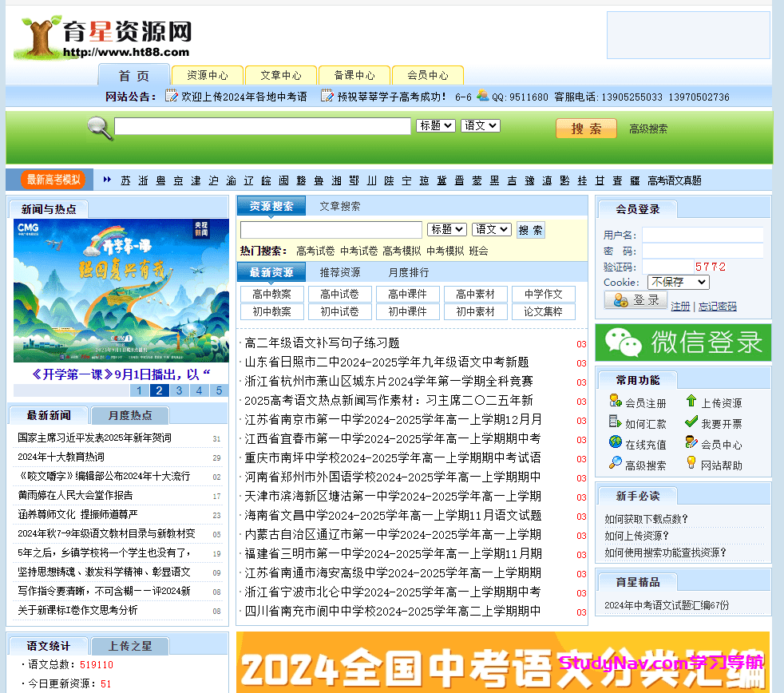Click inside the 用户名 username input field

pyautogui.click(x=703, y=234)
